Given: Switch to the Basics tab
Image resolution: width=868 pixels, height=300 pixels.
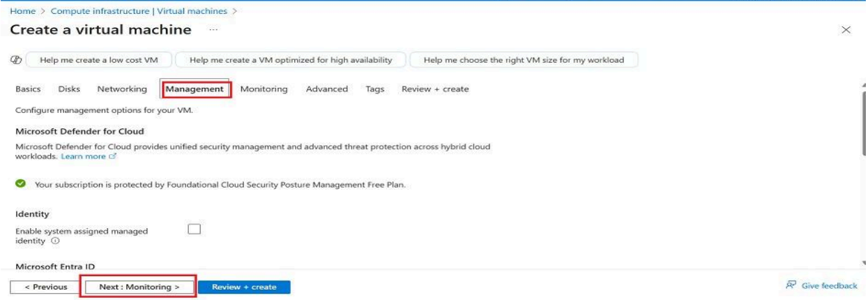Looking at the screenshot, I should pos(28,89).
